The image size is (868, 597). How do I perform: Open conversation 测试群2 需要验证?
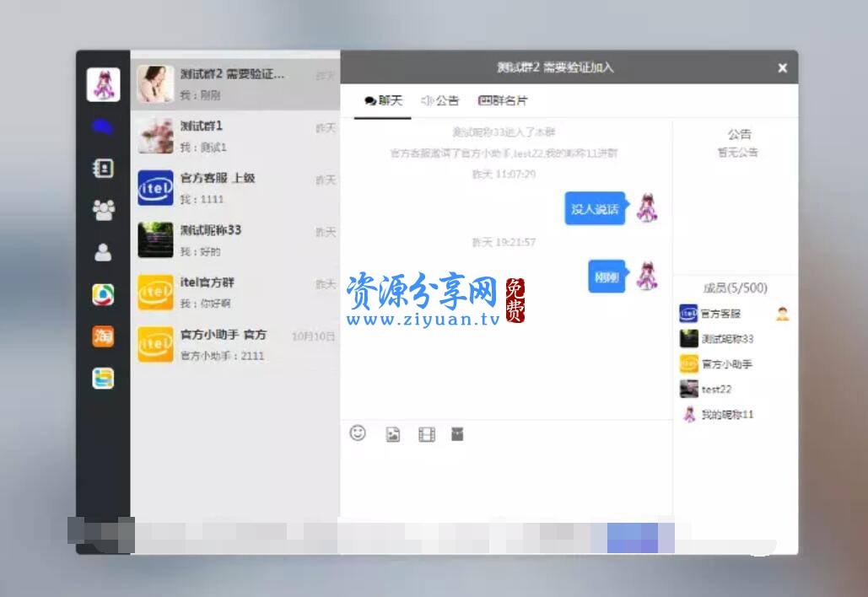235,83
